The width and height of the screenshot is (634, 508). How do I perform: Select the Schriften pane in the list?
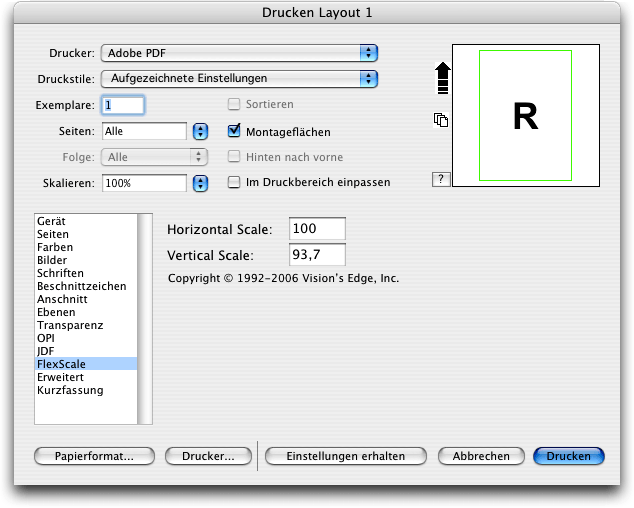tap(86, 273)
